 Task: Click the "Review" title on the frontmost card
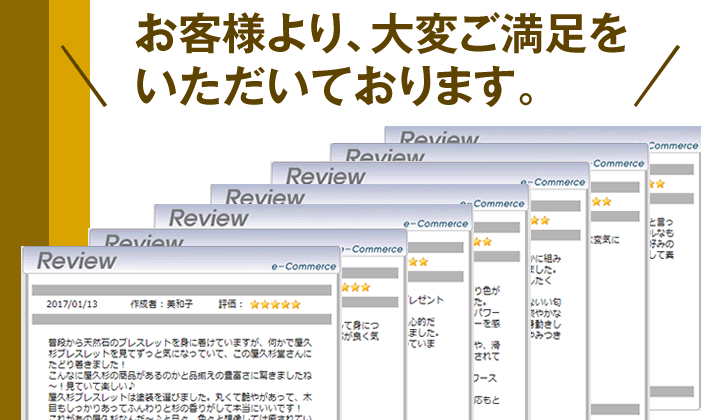77,260
